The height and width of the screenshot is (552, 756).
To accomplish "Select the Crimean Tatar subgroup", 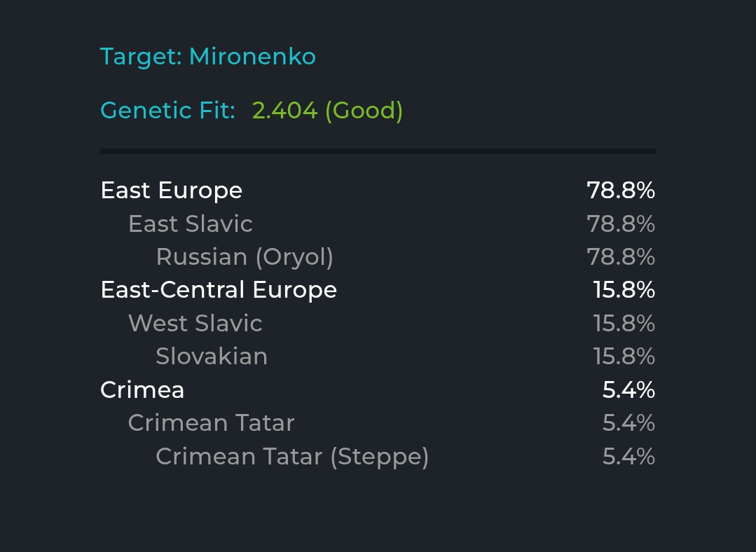I will pyautogui.click(x=211, y=423).
